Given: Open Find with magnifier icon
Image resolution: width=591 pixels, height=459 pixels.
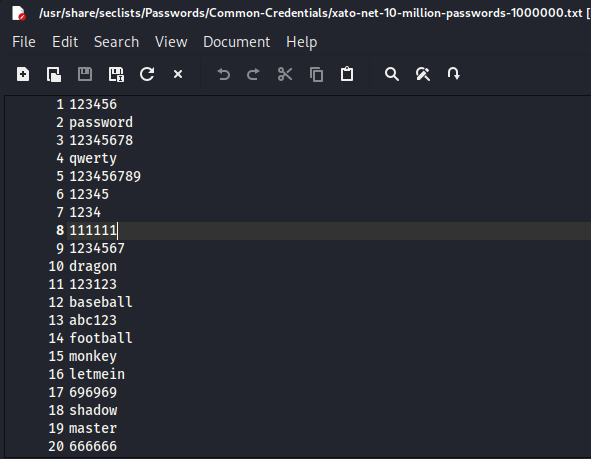Looking at the screenshot, I should [x=392, y=74].
